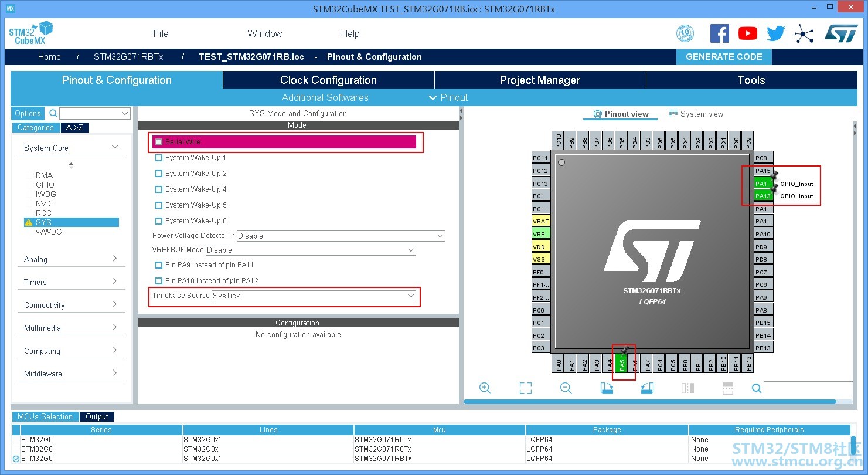Click the pin search input field
The width and height of the screenshot is (868, 475).
pos(808,388)
